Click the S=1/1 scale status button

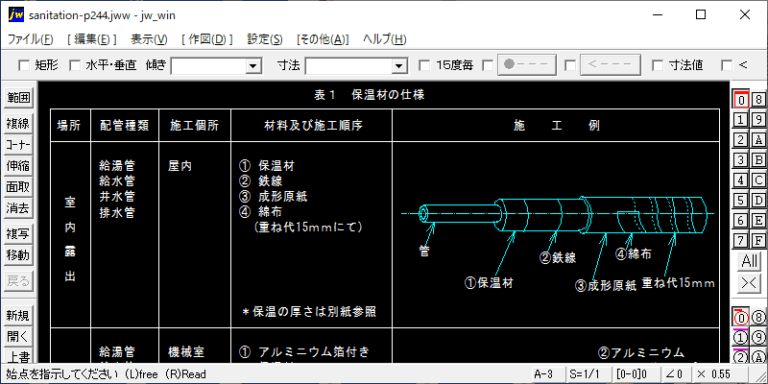pos(589,374)
